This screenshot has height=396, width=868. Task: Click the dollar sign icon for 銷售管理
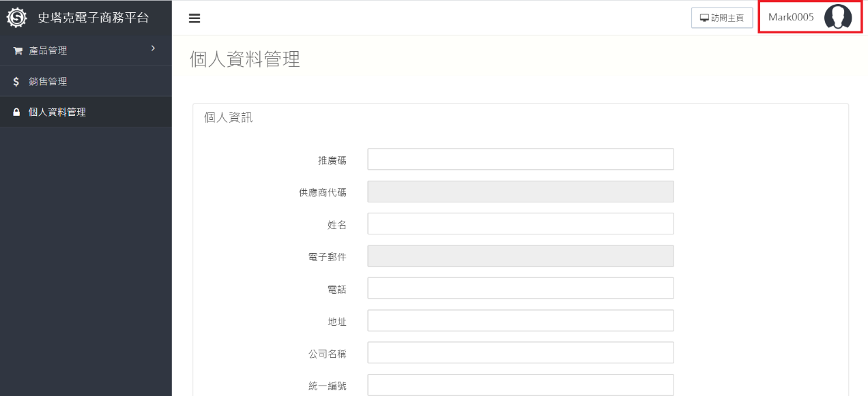pyautogui.click(x=16, y=82)
